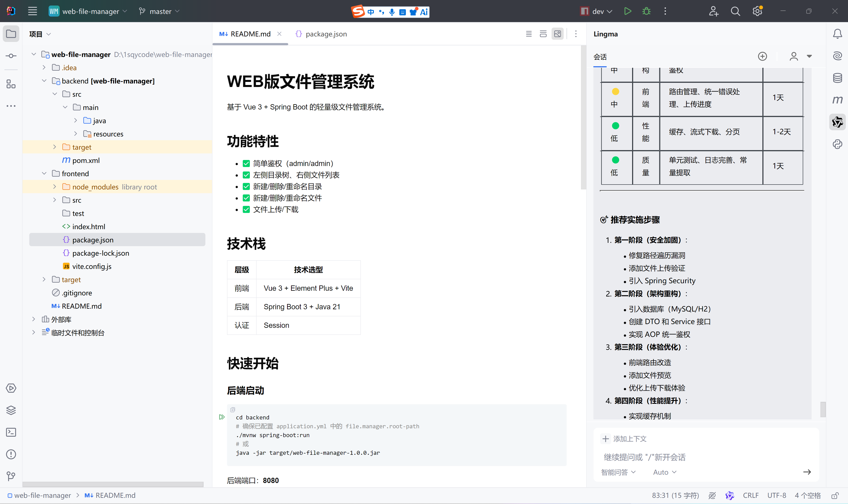Click 添加上下文 button
The image size is (848, 504).
click(624, 439)
